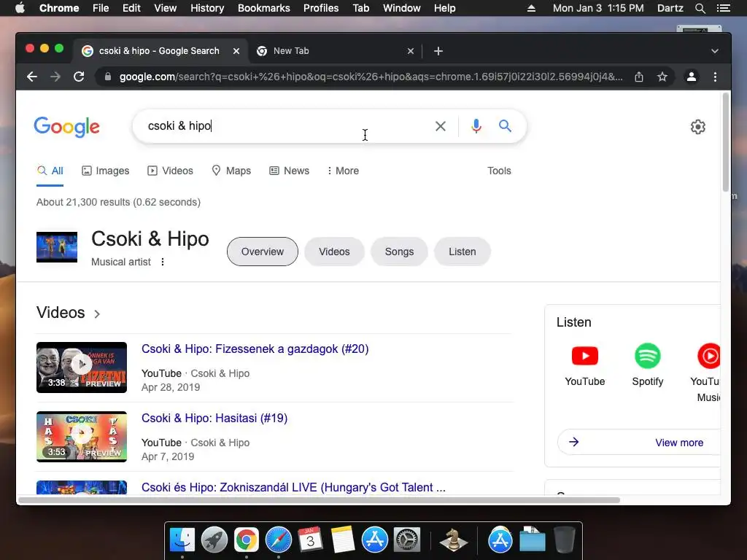This screenshot has width=747, height=560.
Task: Open Chrome's three-dot menu
Action: 715,77
